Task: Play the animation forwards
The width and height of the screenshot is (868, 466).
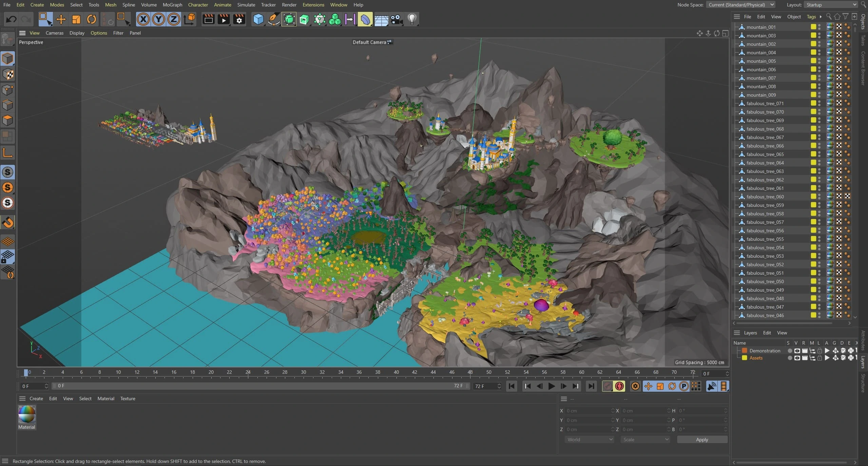Action: coord(551,386)
